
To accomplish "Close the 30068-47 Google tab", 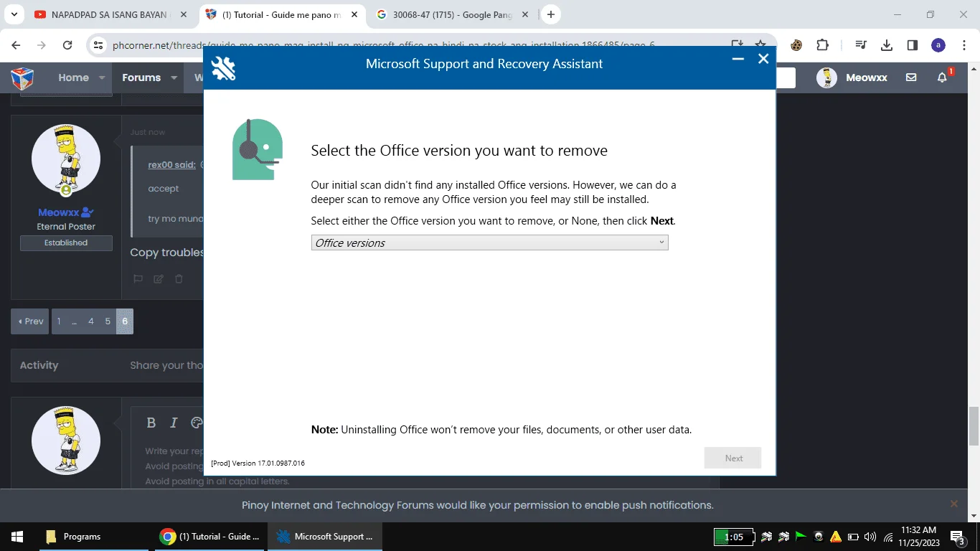I will coord(526,14).
